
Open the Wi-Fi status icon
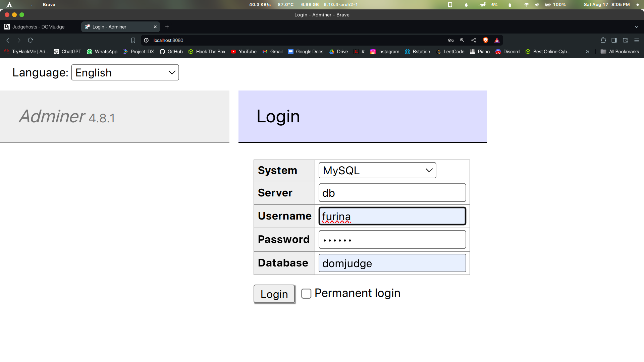click(x=527, y=5)
